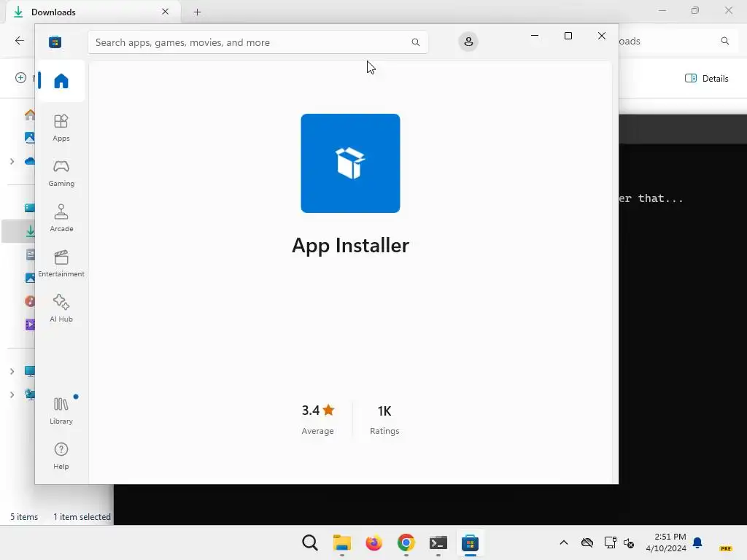The image size is (747, 560).
Task: Minimize the Microsoft Store window
Action: (535, 36)
